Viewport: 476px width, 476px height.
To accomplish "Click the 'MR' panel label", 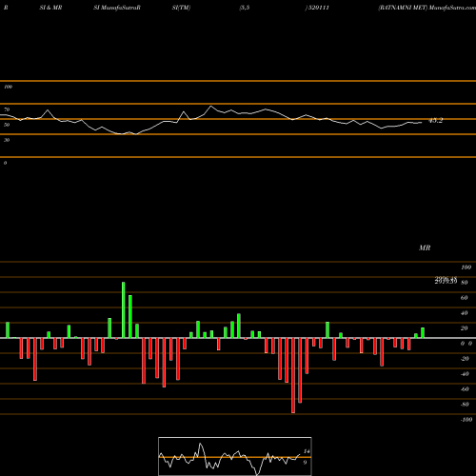I will (x=425, y=248).
